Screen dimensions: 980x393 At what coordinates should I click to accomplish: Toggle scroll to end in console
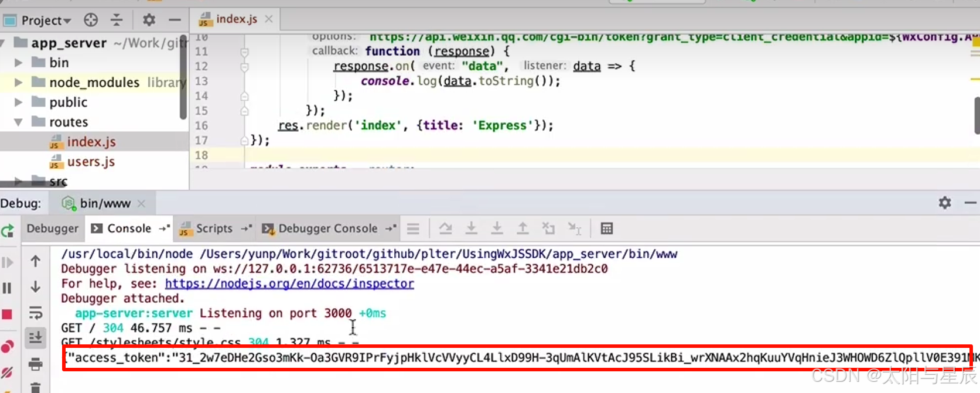coord(36,338)
